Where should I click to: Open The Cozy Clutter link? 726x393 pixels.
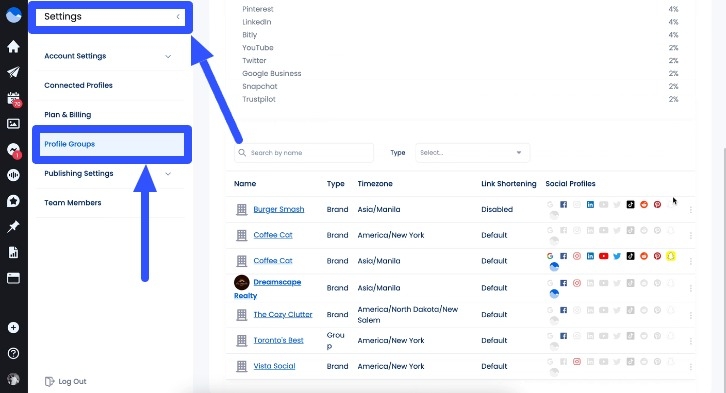coord(283,314)
